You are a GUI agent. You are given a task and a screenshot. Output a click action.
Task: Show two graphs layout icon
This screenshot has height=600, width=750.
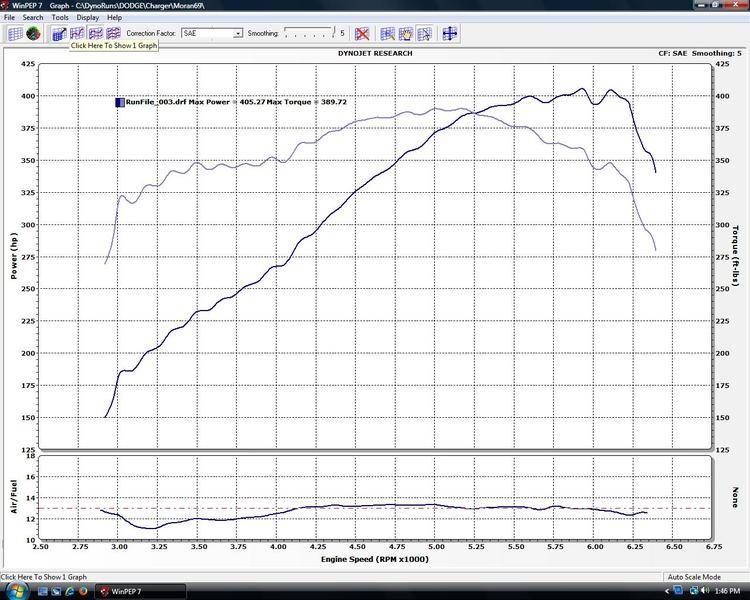click(95, 33)
